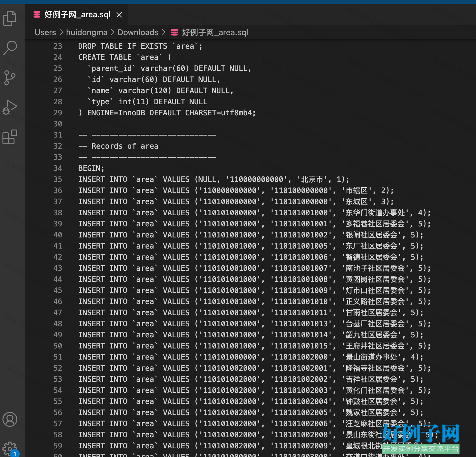This screenshot has height=457, width=476.
Task: Click '东华门街道办事处' value on line 38
Action: tap(375, 213)
